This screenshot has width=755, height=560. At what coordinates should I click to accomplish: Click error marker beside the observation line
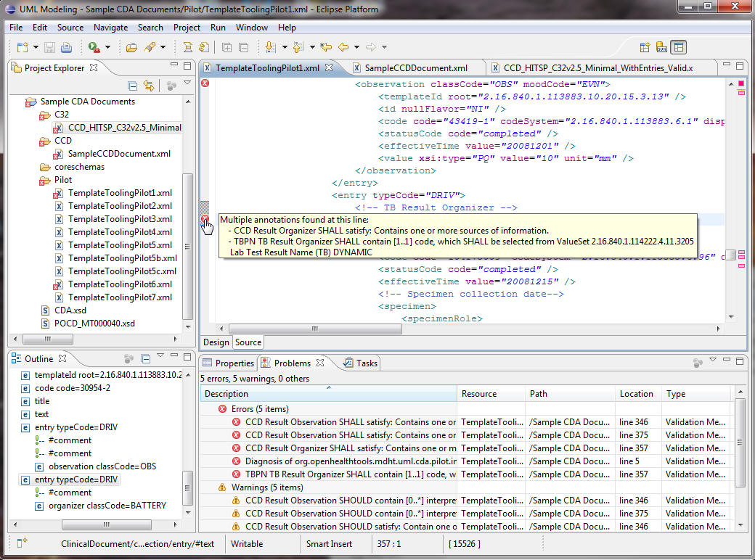[x=205, y=84]
